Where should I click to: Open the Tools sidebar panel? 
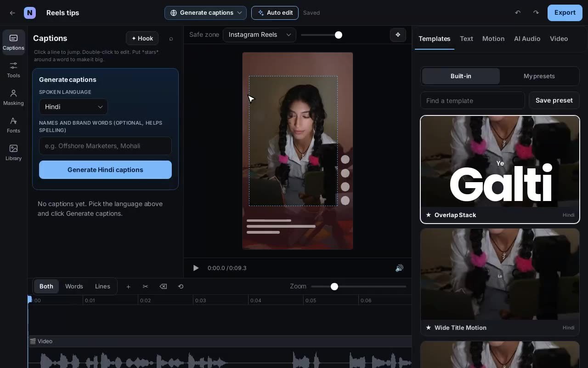point(13,70)
